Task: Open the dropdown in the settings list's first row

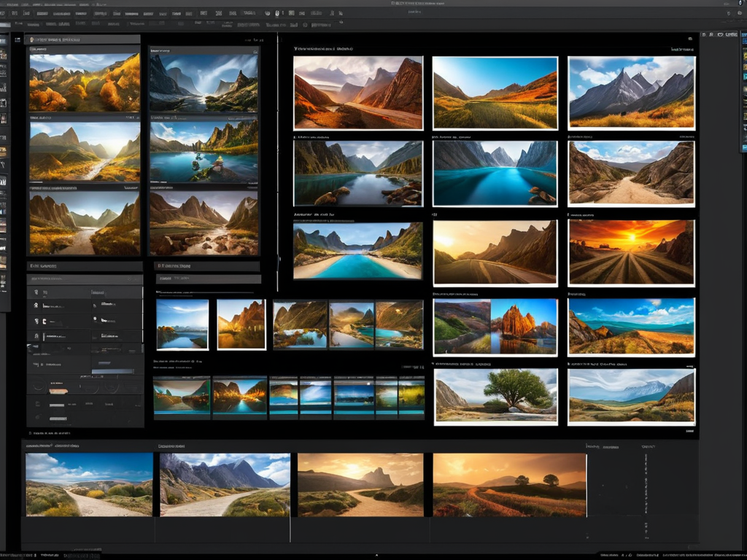Action: click(96, 292)
